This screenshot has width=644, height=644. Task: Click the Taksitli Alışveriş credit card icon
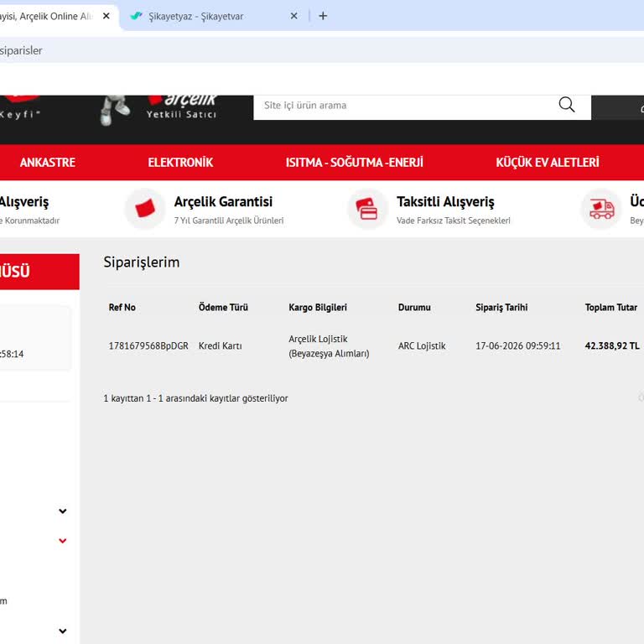pos(367,209)
